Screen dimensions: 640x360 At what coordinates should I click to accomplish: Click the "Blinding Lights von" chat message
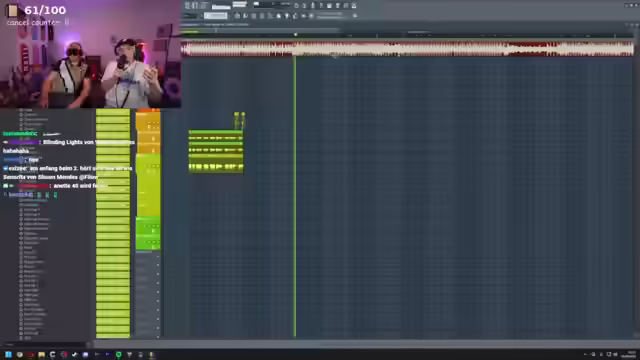click(69, 142)
